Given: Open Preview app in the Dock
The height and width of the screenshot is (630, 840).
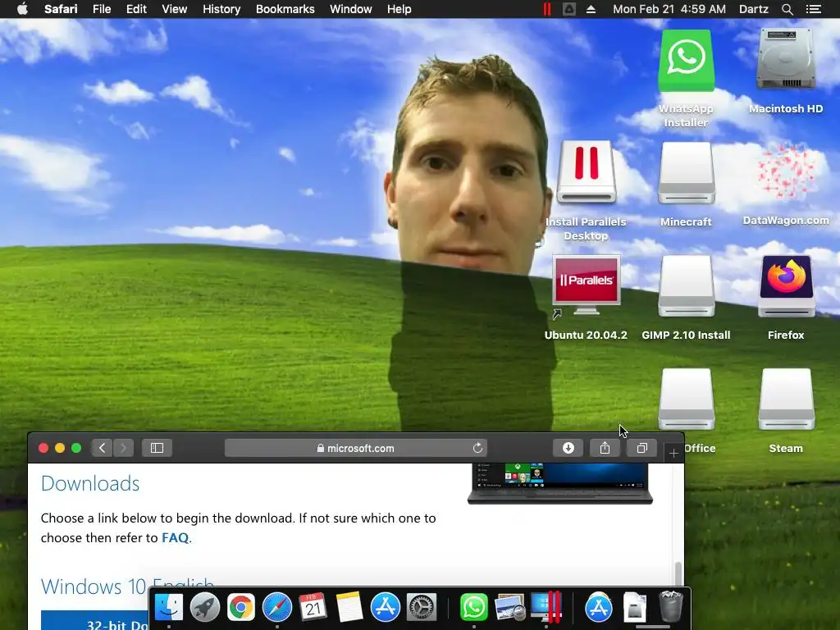Looking at the screenshot, I should pyautogui.click(x=509, y=607).
